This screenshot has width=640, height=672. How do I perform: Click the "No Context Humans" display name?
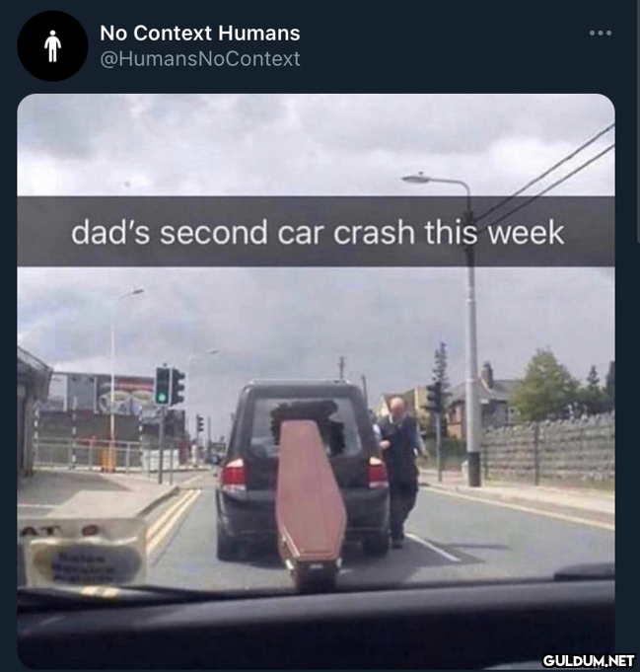click(x=200, y=33)
